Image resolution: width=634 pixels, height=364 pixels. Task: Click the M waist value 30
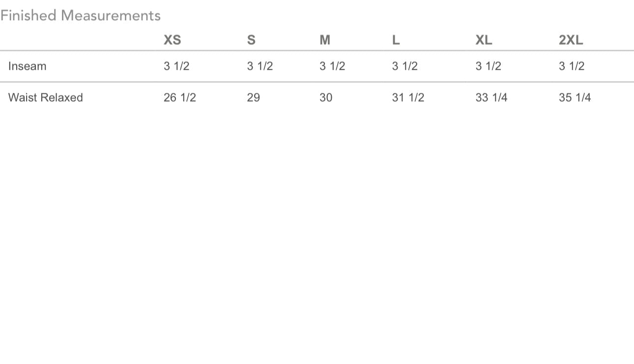pos(326,98)
